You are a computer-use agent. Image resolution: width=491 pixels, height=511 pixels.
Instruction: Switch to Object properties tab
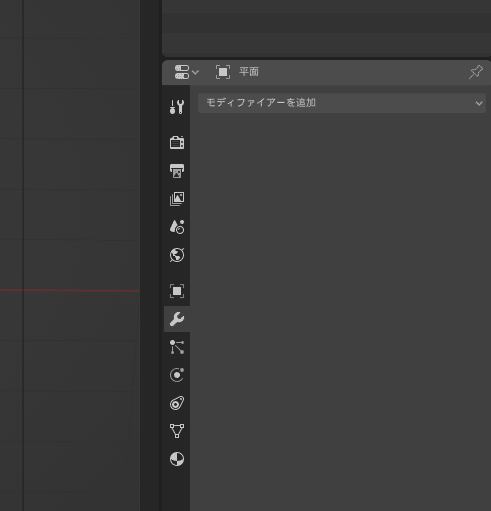(x=177, y=291)
